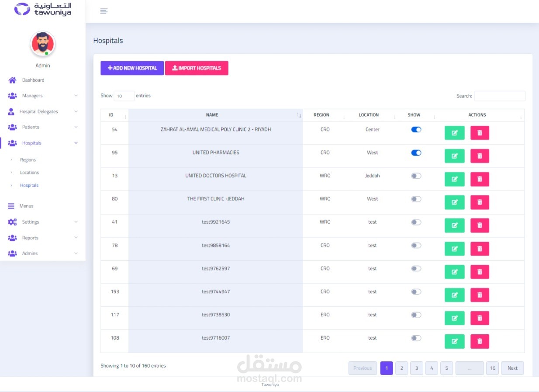This screenshot has width=539, height=392.
Task: Edit the test9738530 hospital
Action: click(x=454, y=318)
